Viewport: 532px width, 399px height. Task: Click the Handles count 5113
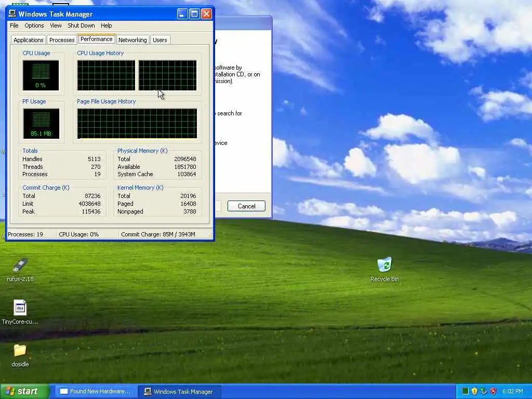pyautogui.click(x=94, y=159)
